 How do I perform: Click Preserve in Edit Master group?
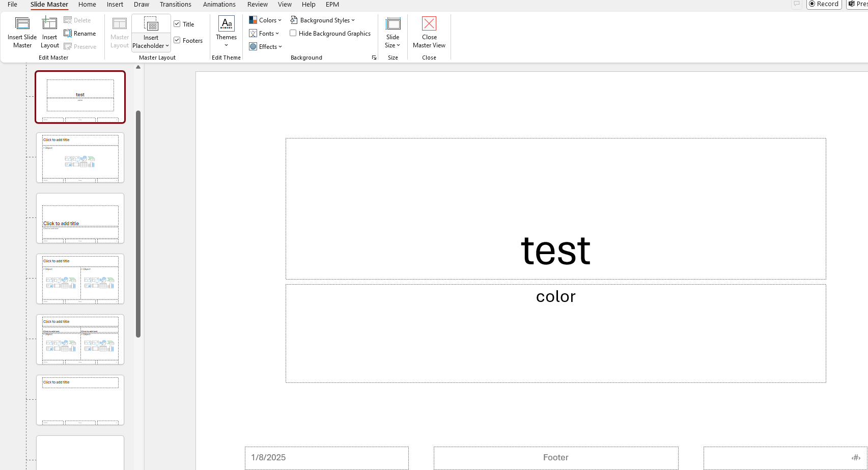click(x=80, y=46)
